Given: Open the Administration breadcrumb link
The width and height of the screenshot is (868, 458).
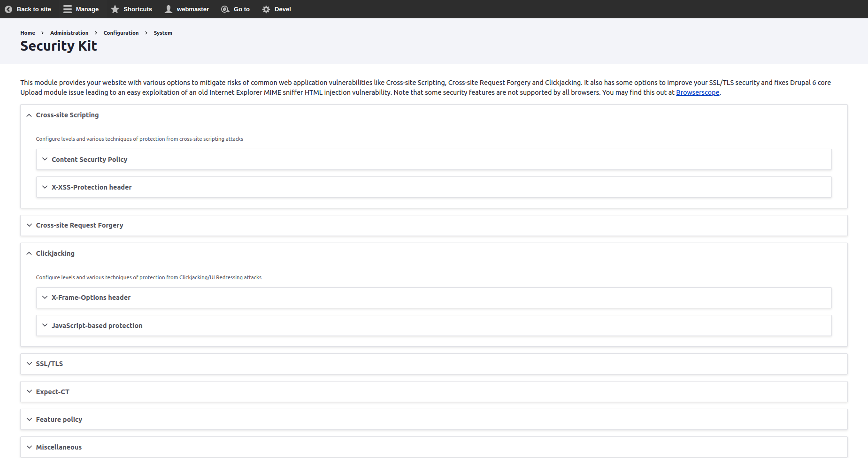Looking at the screenshot, I should pos(69,33).
